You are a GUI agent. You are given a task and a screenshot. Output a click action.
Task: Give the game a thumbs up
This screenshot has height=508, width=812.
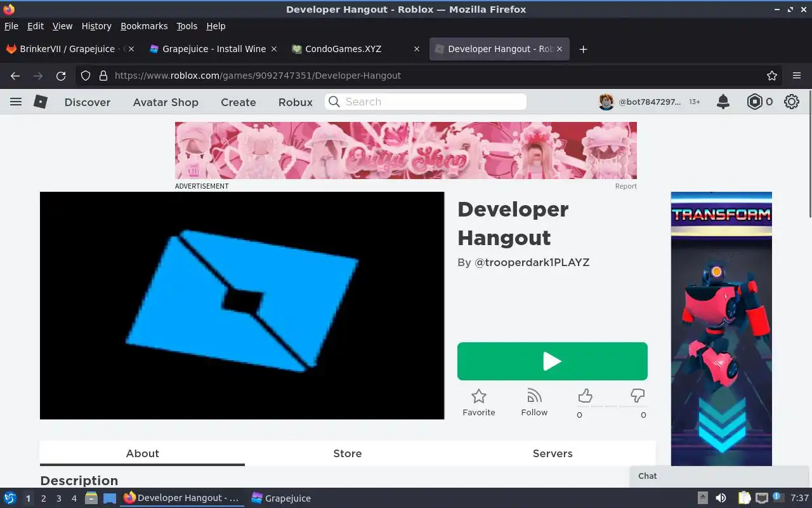(585, 397)
